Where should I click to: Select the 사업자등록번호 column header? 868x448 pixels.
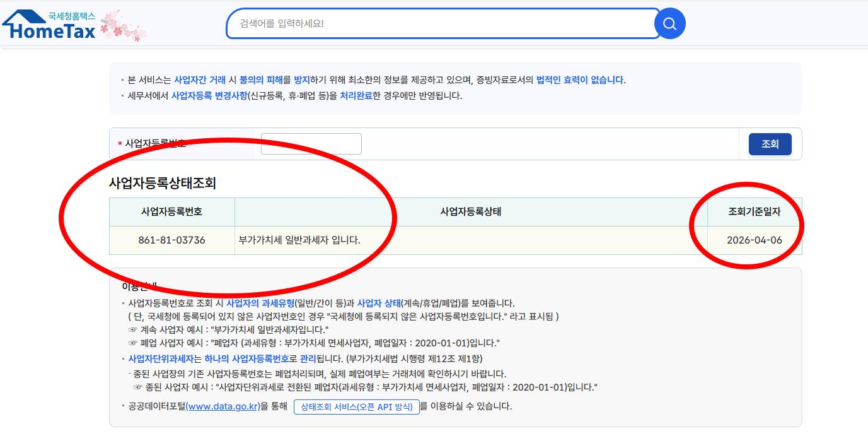(x=171, y=212)
